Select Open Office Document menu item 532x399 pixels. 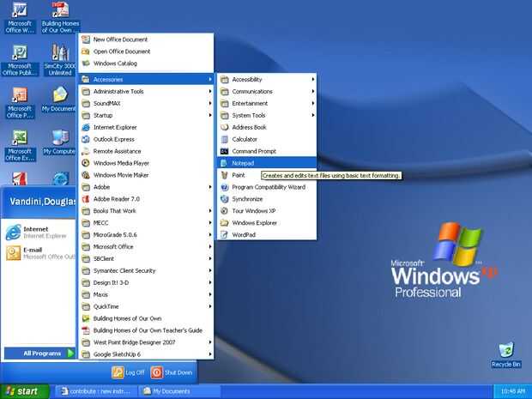[146, 51]
